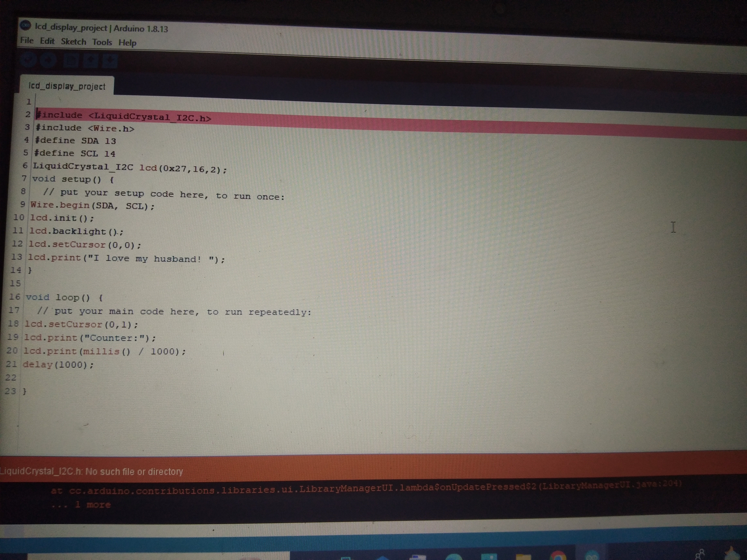
Task: Click the Verify sketch toolbar button
Action: (28, 60)
